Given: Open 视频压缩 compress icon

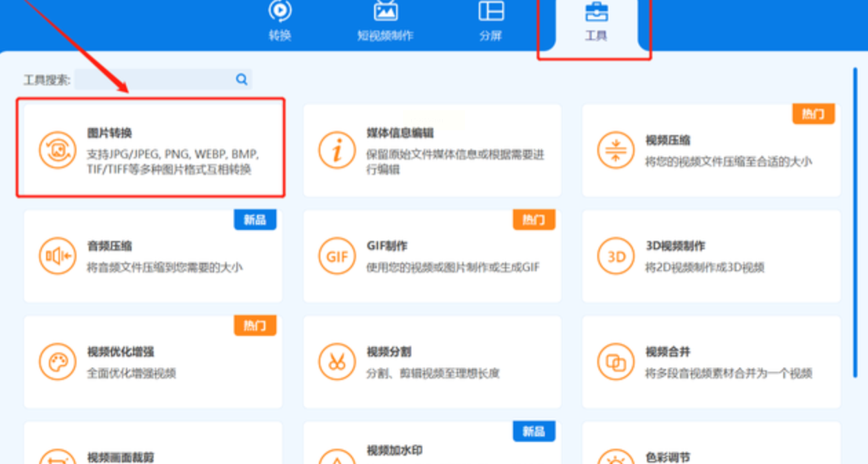Looking at the screenshot, I should pyautogui.click(x=616, y=149).
